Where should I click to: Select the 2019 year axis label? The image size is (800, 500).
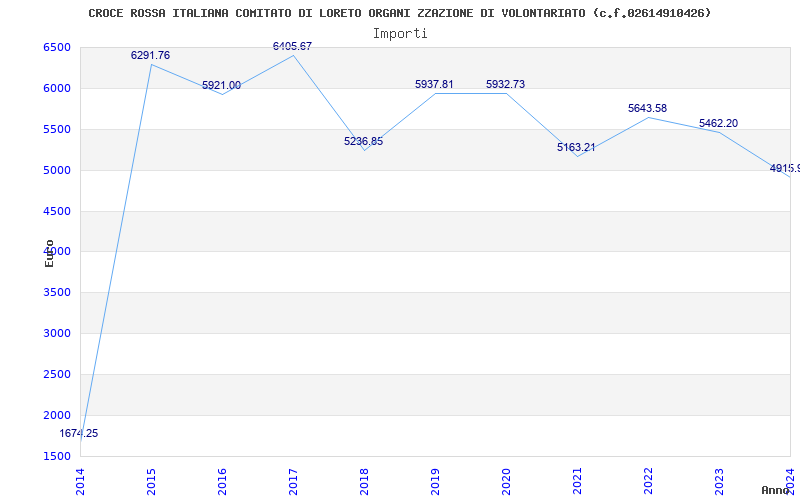tap(435, 481)
